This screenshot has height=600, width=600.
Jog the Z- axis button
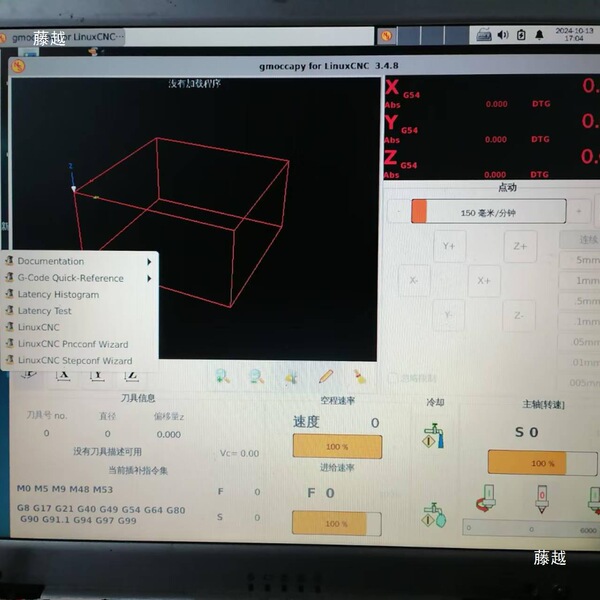[519, 316]
